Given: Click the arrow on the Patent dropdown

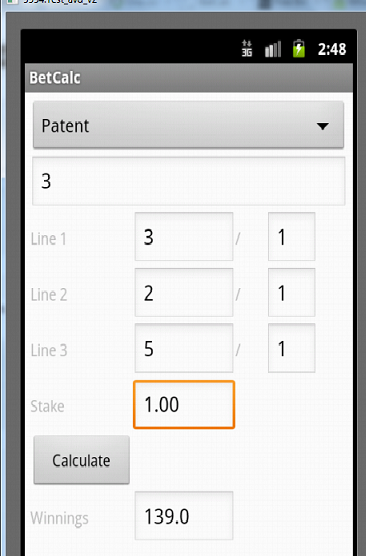Looking at the screenshot, I should pos(323,126).
